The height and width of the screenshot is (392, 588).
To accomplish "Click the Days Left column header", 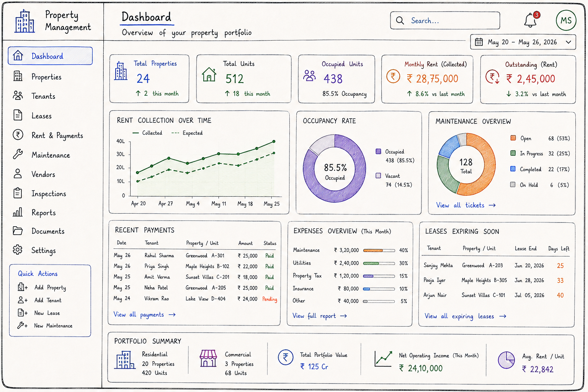I will tap(559, 248).
